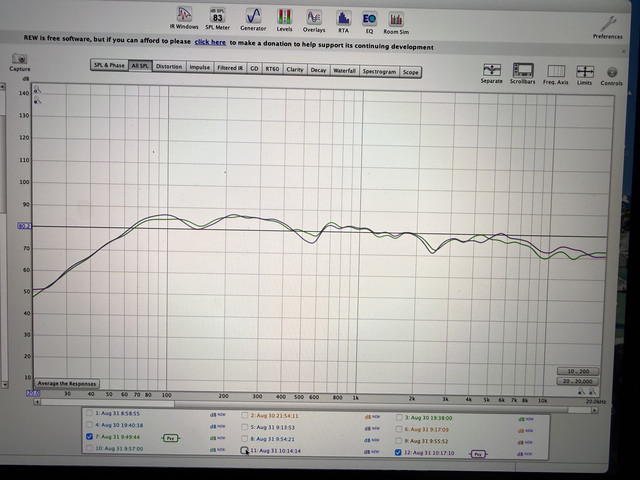Tick the checkbox for 4: Aug 30 19:40:38
This screenshot has width=640, height=480.
(x=89, y=425)
